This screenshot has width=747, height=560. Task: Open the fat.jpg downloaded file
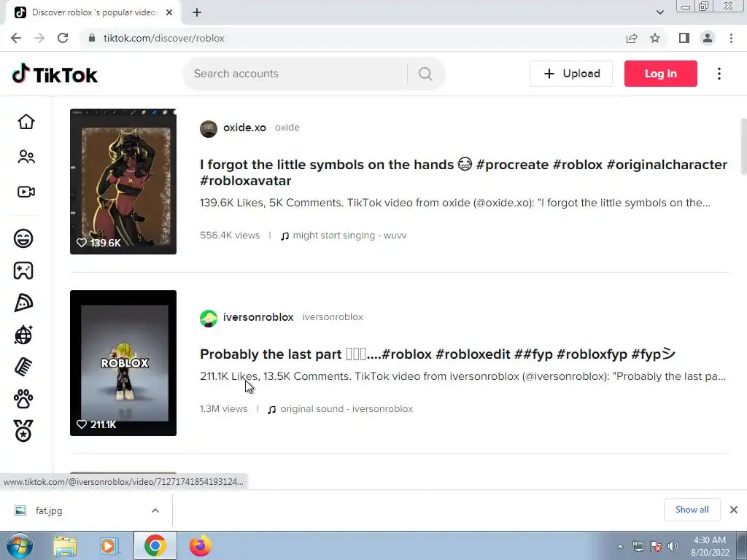coord(49,510)
